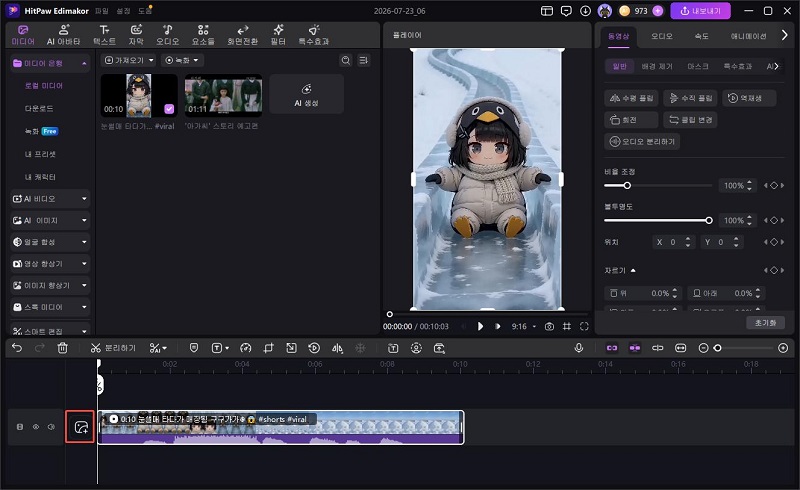Click the add-cover icon highlighted in red
Image resolution: width=800 pixels, height=490 pixels.
pyautogui.click(x=81, y=427)
